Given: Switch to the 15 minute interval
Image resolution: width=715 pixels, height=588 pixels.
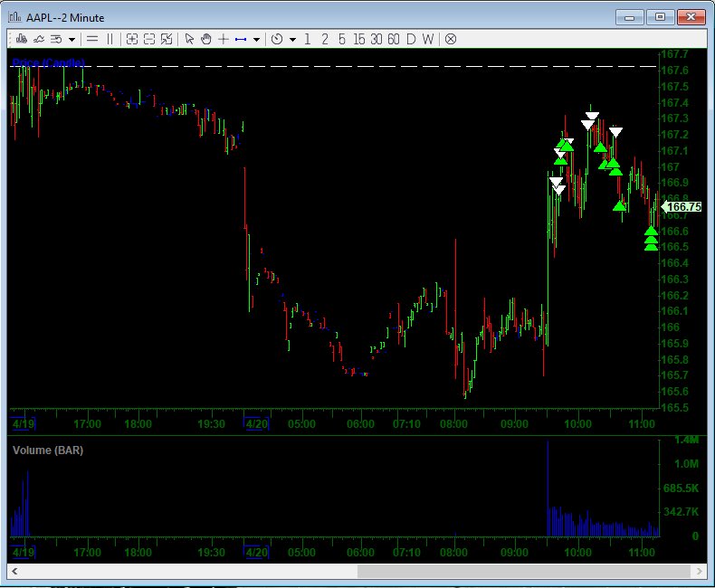Looking at the screenshot, I should [x=359, y=39].
